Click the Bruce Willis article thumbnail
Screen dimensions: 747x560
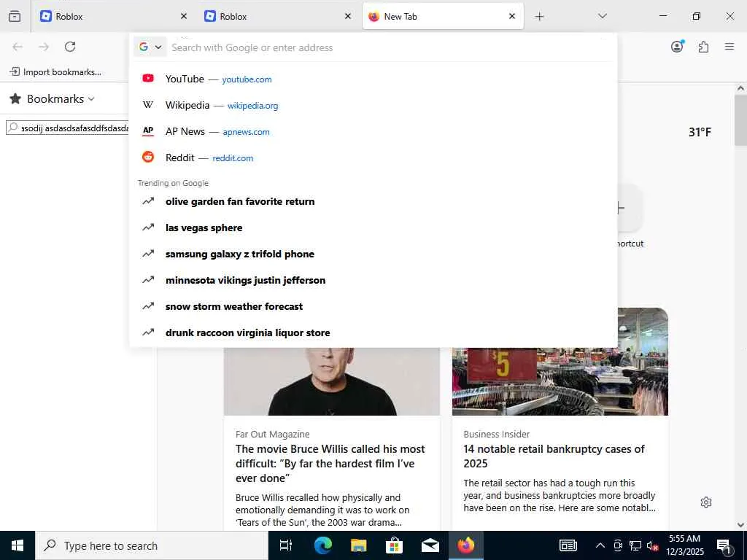(x=332, y=381)
